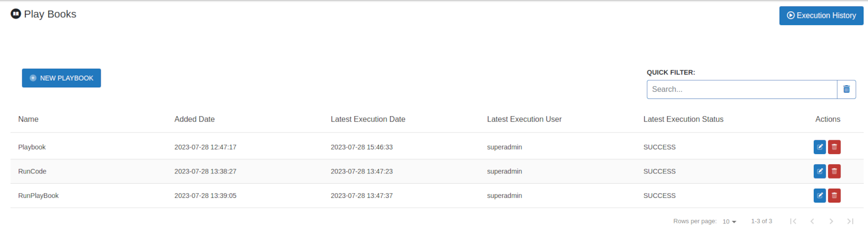Delete the RunCode playbook
868x227 pixels.
coord(834,171)
